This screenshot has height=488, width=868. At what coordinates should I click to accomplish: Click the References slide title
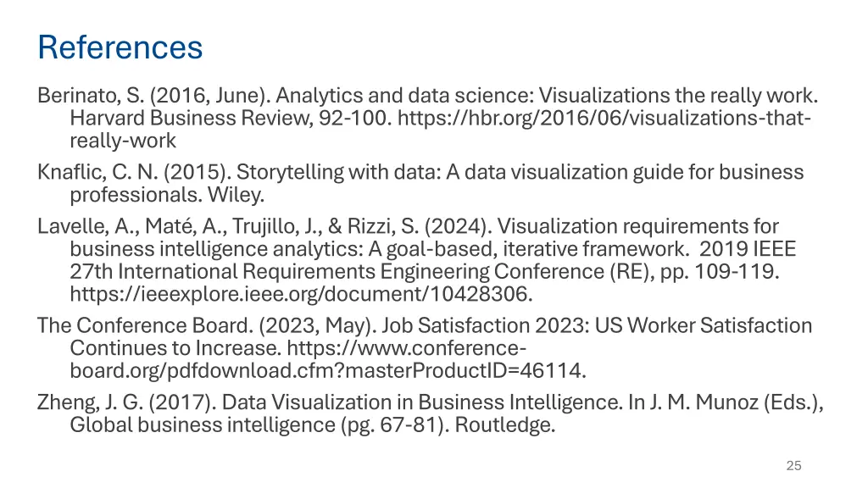120,47
